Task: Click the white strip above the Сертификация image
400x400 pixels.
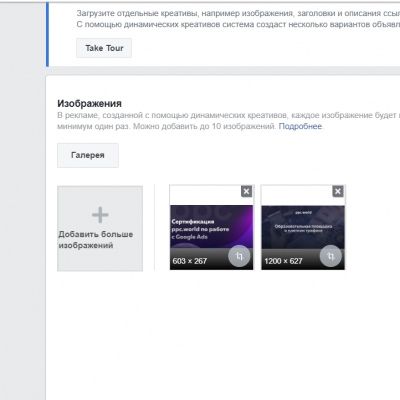Action: [205, 195]
